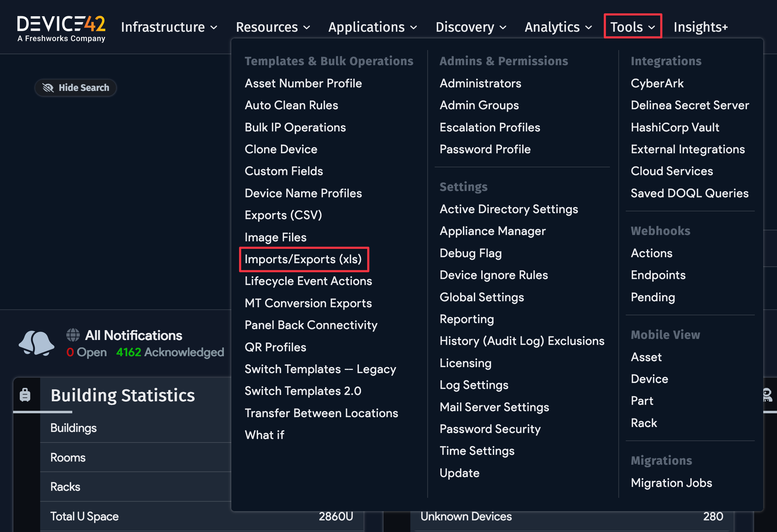Open Global Settings
Image resolution: width=777 pixels, height=532 pixels.
pos(482,297)
